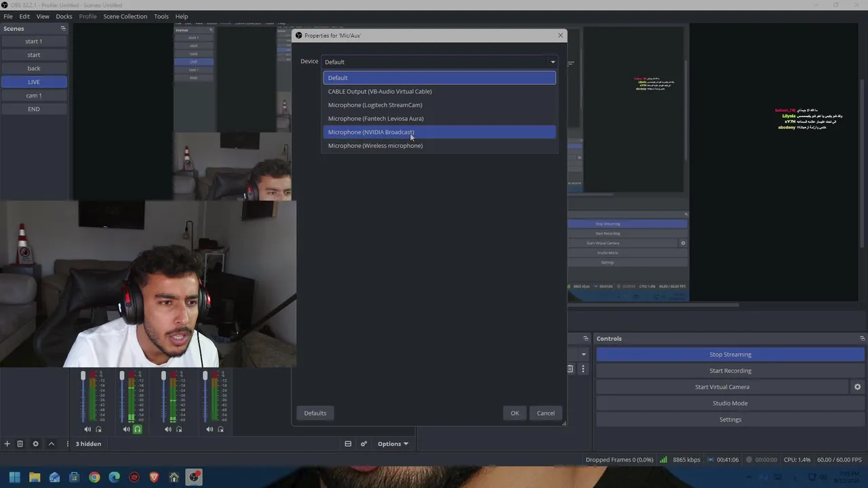Click the green bitrate signal bars icon
Screen dimensions: 868x488
(x=663, y=460)
